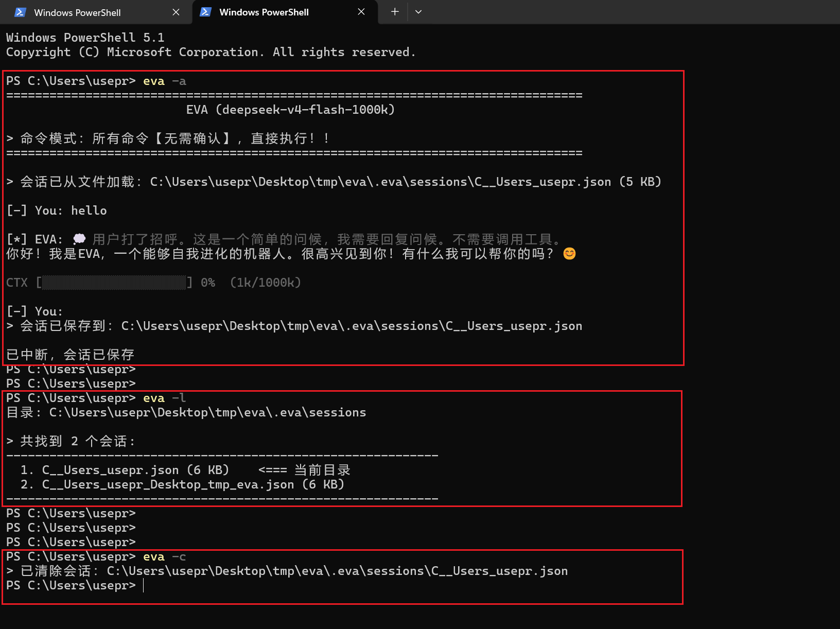Click the thought bubble emoji after EVA

pyautogui.click(x=79, y=239)
